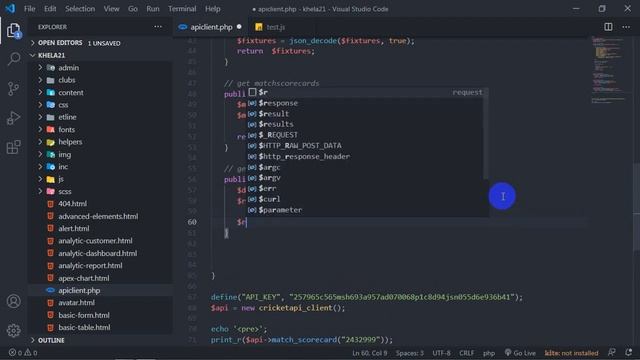Open the File menu
This screenshot has height=360, width=640.
tap(29, 9)
